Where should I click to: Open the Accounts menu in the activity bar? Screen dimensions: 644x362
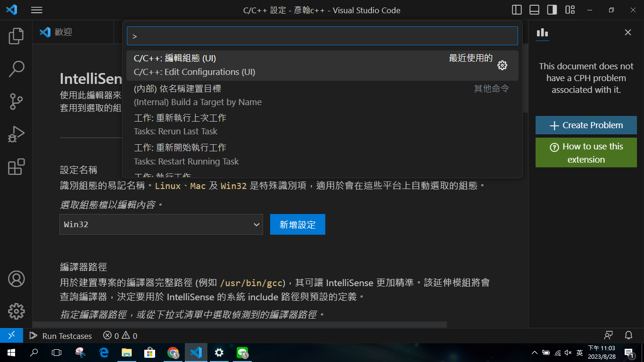16,279
